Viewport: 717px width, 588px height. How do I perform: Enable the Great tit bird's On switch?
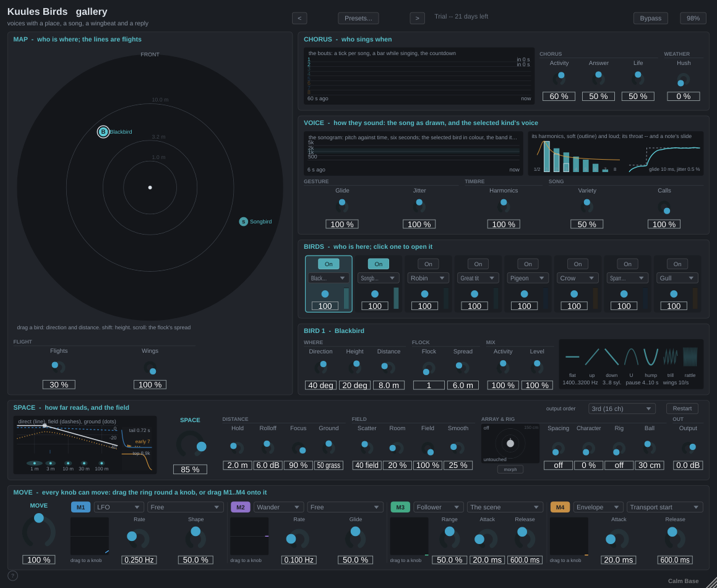tap(478, 264)
